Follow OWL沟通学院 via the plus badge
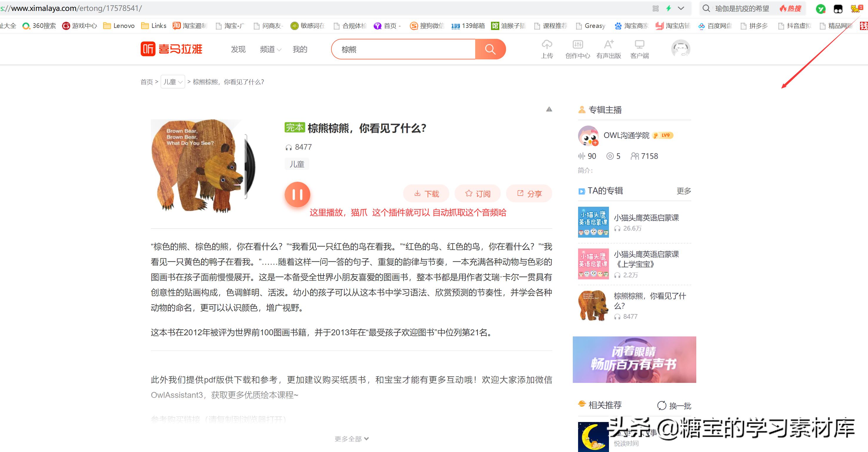Screen dimensions: 868x452 pos(595,143)
